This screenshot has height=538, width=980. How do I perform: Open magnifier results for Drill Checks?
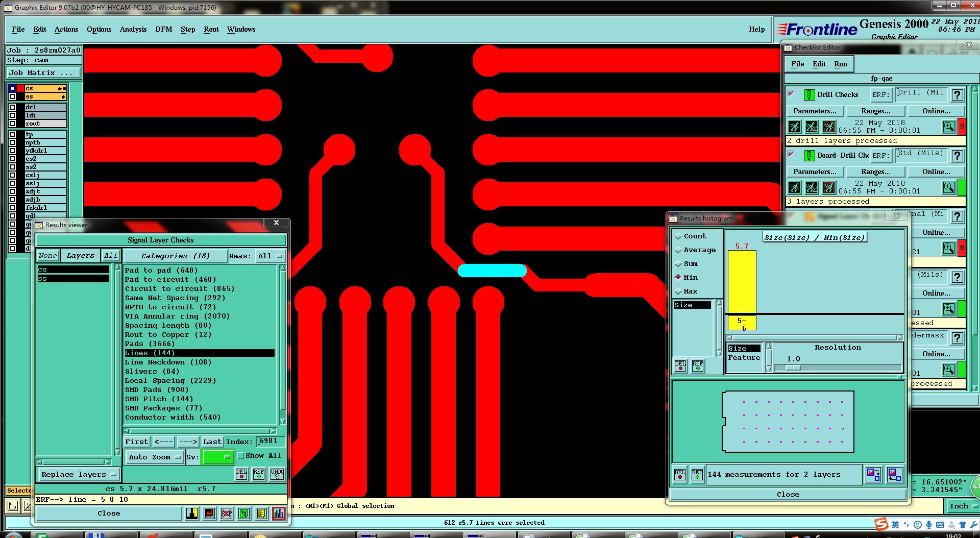pyautogui.click(x=949, y=127)
